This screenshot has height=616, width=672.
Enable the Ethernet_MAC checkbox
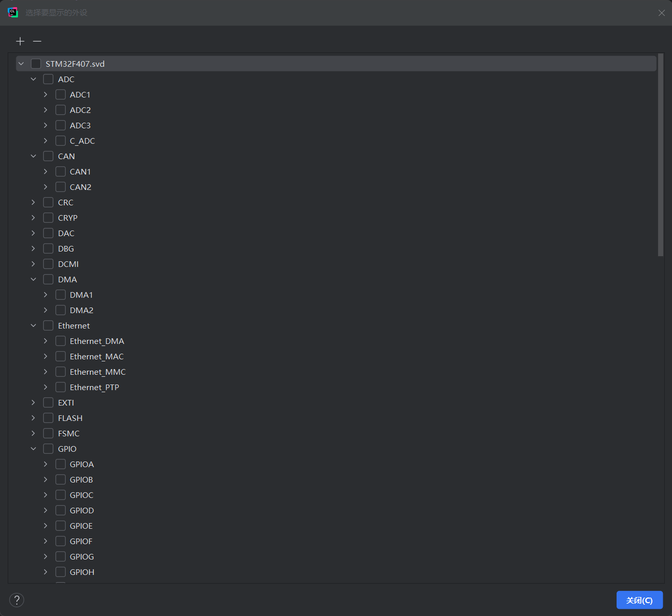tap(61, 356)
